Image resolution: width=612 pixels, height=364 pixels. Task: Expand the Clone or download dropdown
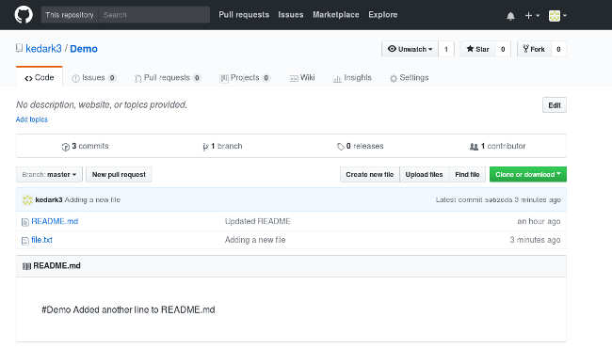pyautogui.click(x=528, y=175)
